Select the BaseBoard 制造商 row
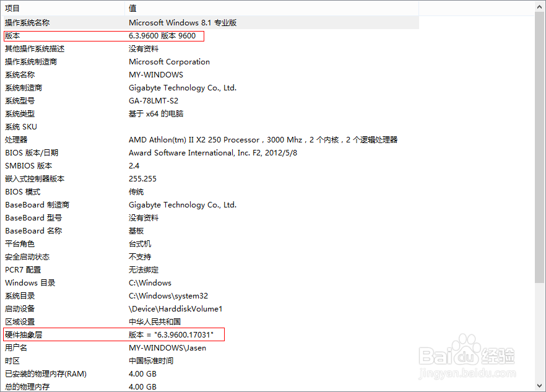 [x=210, y=205]
